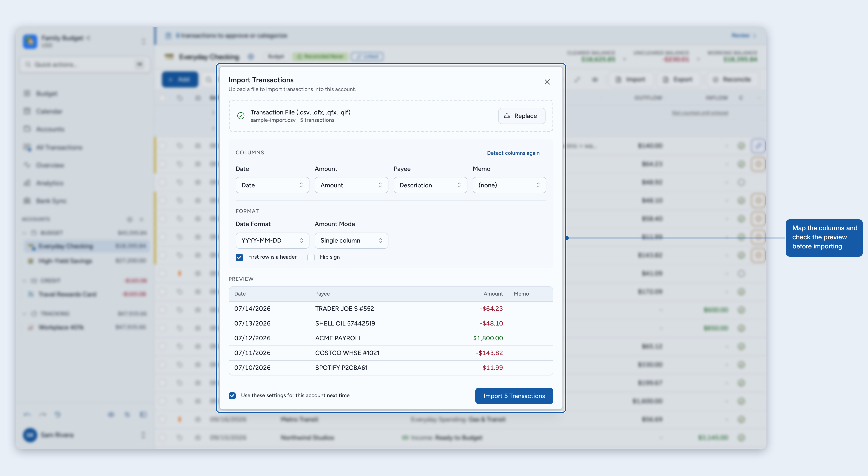Click the sample-import.csv file name text
Image resolution: width=868 pixels, height=476 pixels.
[x=273, y=120]
